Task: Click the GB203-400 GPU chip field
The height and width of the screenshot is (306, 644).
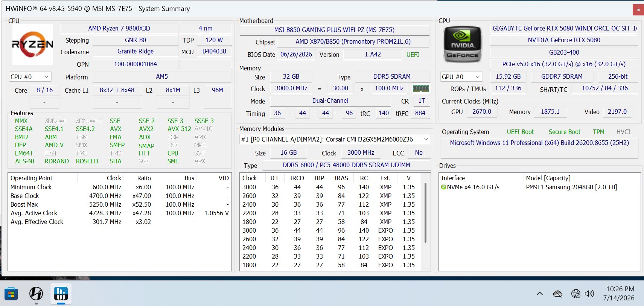Action: click(564, 53)
